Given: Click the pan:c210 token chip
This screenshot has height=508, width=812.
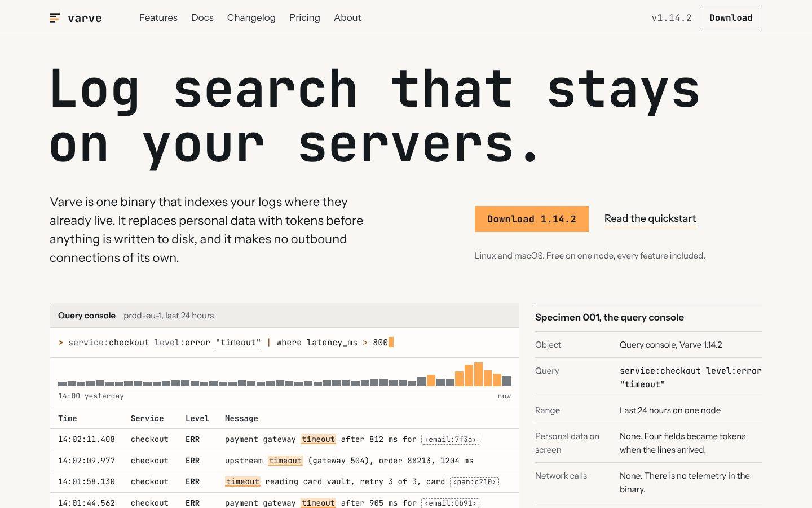Looking at the screenshot, I should coord(474,482).
